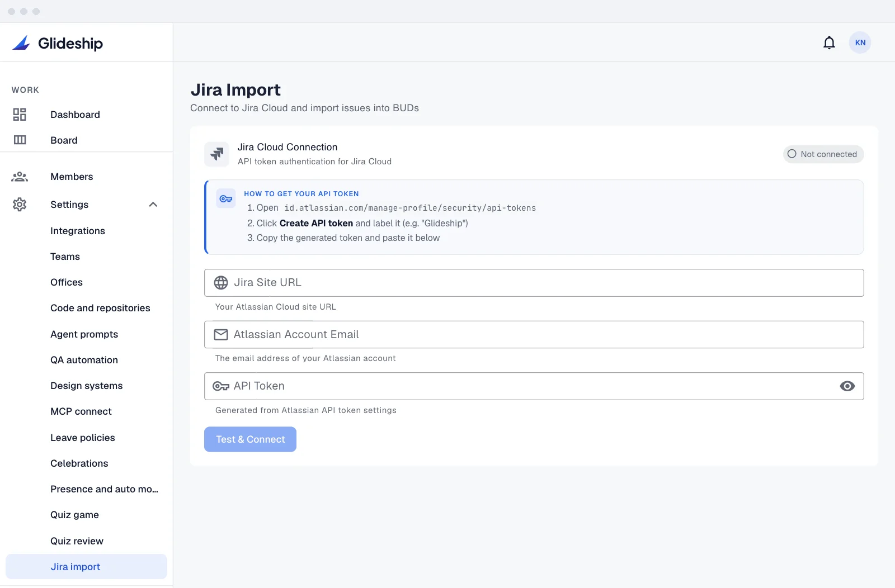Open Teams settings

65,257
